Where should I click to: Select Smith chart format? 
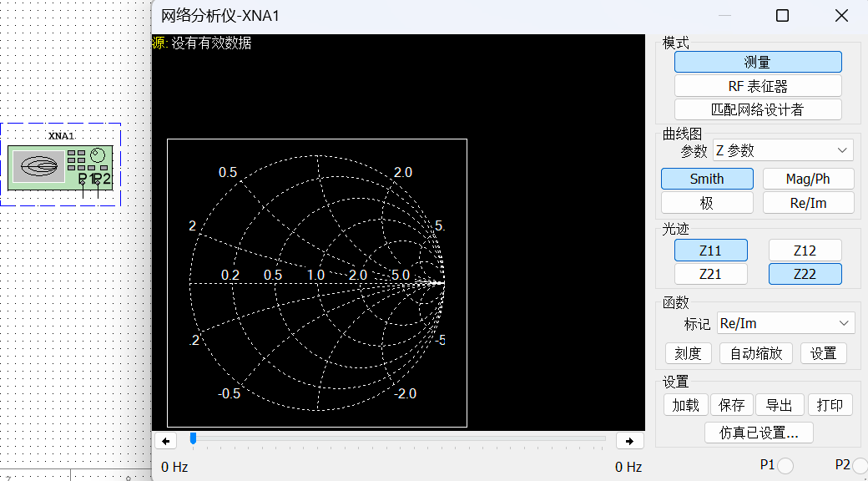[707, 179]
